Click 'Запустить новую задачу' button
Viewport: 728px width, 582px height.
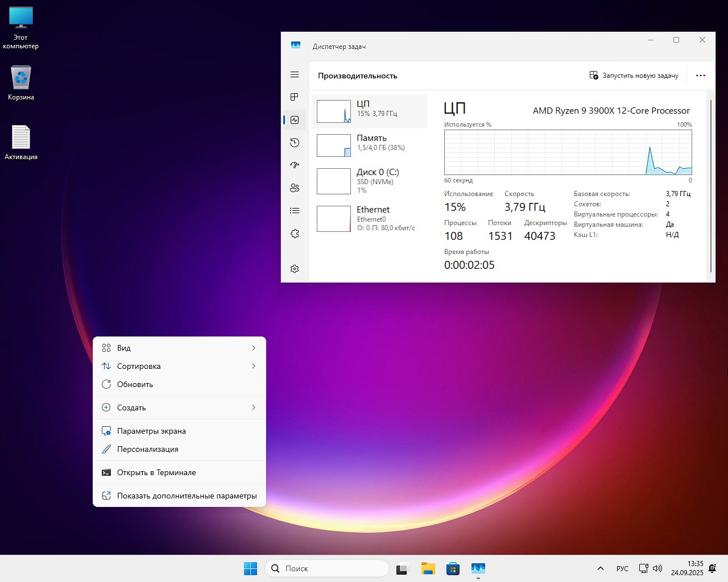pos(634,75)
